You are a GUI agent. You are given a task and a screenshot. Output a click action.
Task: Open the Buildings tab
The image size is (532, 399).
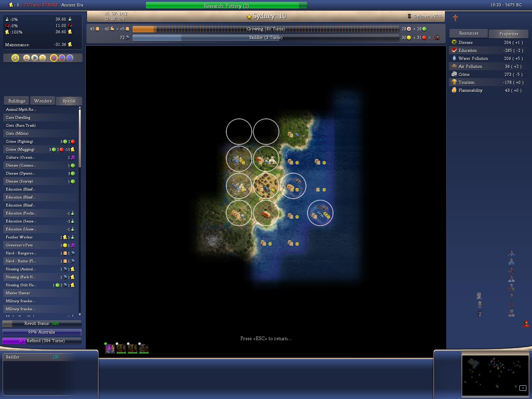click(17, 101)
